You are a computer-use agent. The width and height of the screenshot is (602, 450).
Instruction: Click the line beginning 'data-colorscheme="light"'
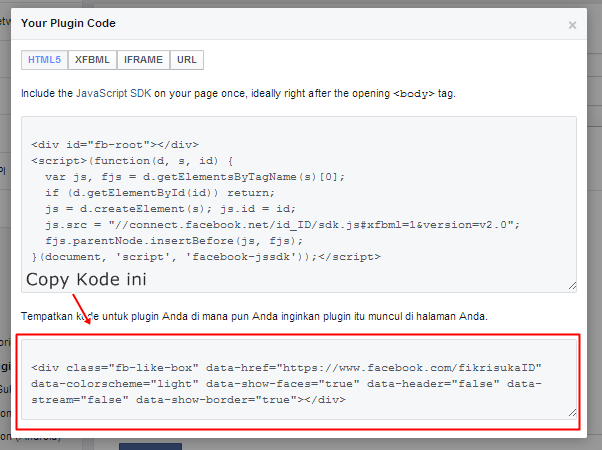tap(286, 384)
